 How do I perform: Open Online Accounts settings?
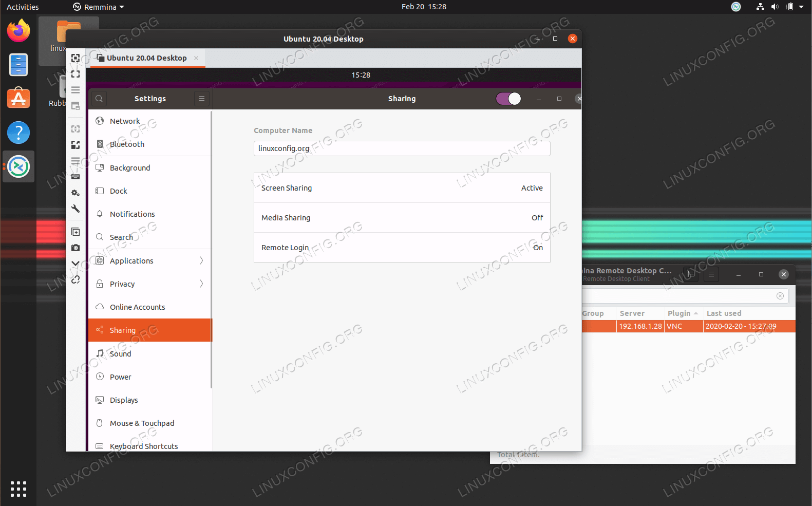coord(150,307)
